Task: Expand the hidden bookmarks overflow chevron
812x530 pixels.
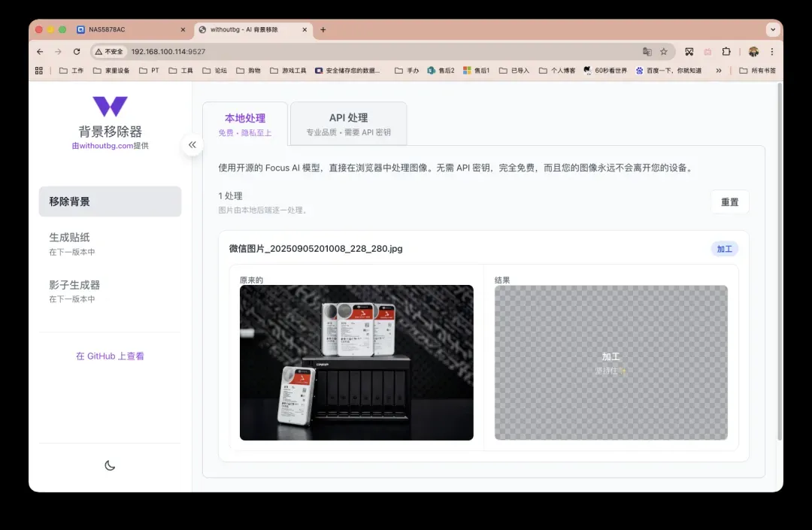Action: coord(719,71)
